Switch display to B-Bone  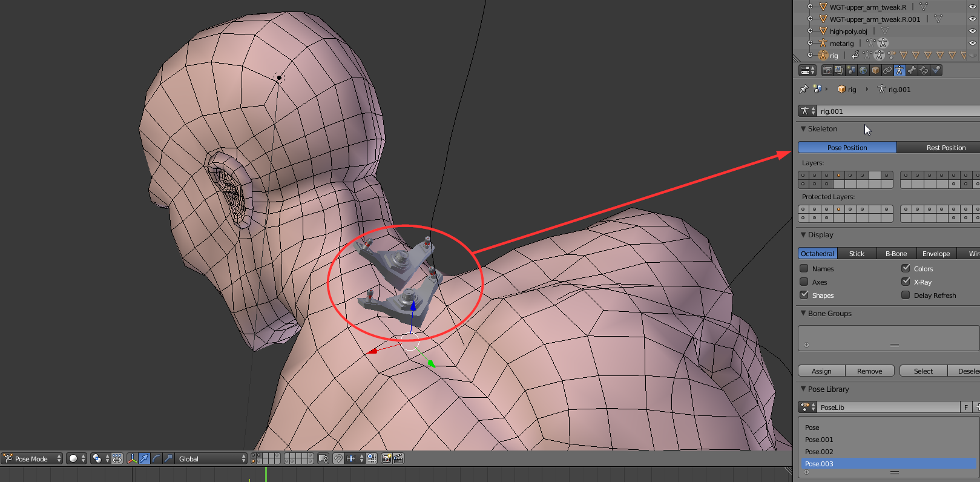click(x=896, y=254)
